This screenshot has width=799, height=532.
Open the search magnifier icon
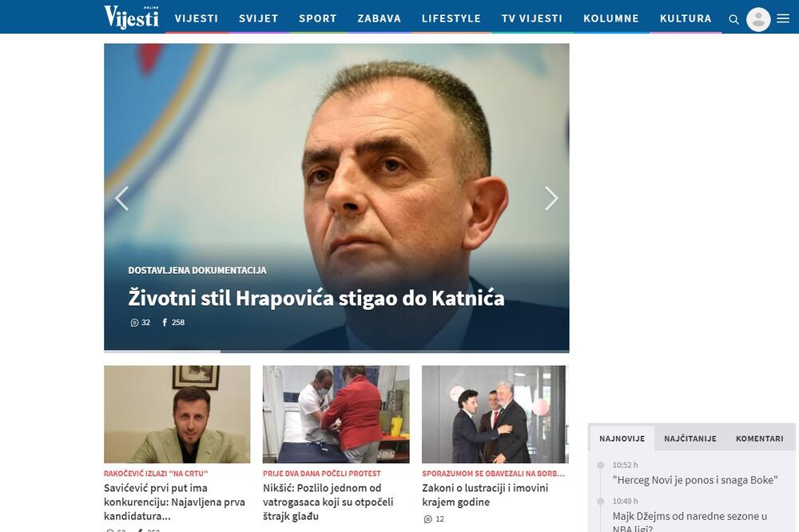(733, 19)
